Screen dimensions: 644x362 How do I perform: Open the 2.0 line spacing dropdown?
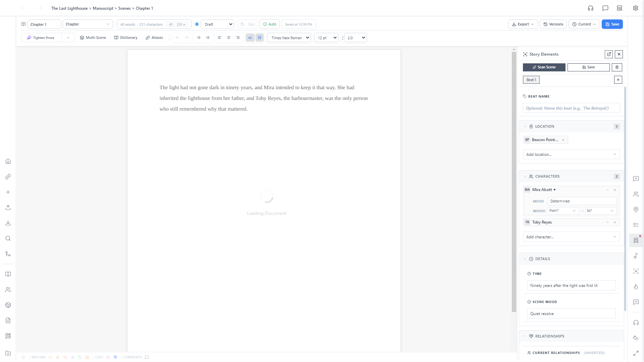(356, 38)
